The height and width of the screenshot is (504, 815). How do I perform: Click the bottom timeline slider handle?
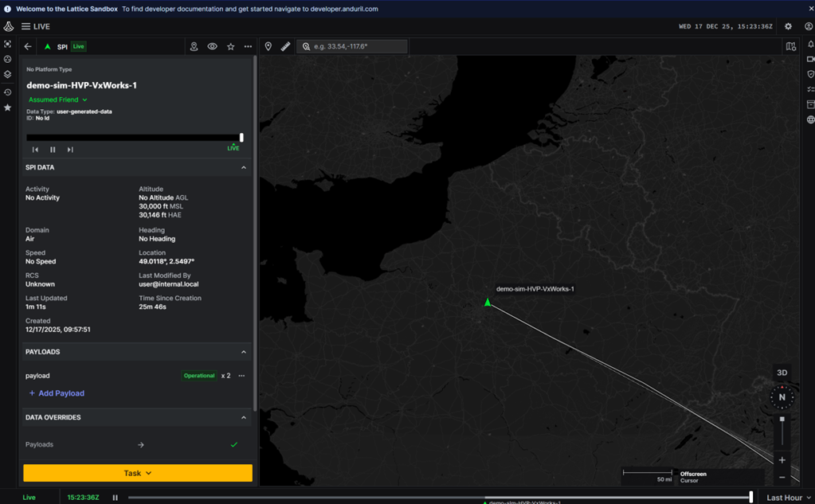pos(750,498)
